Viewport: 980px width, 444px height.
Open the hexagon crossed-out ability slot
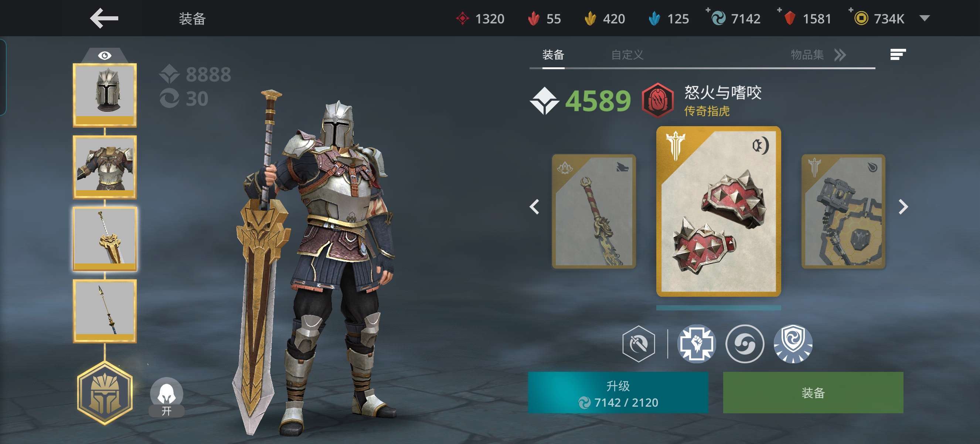[639, 343]
